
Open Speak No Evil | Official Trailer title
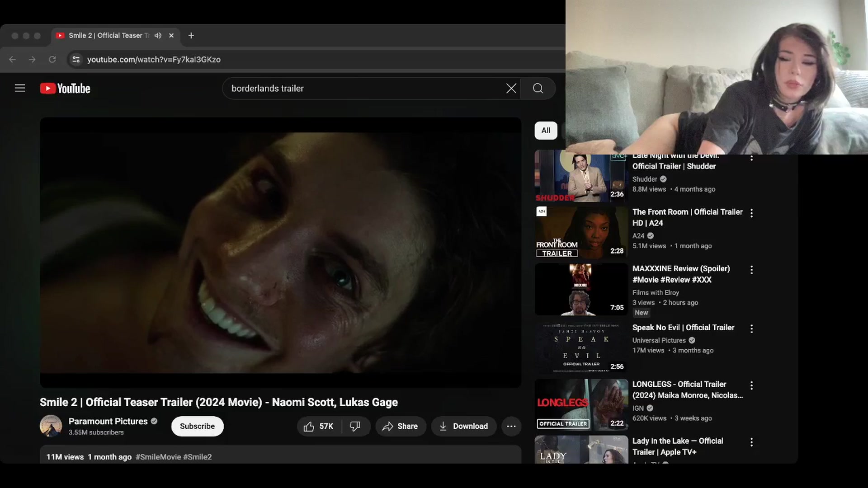(683, 328)
